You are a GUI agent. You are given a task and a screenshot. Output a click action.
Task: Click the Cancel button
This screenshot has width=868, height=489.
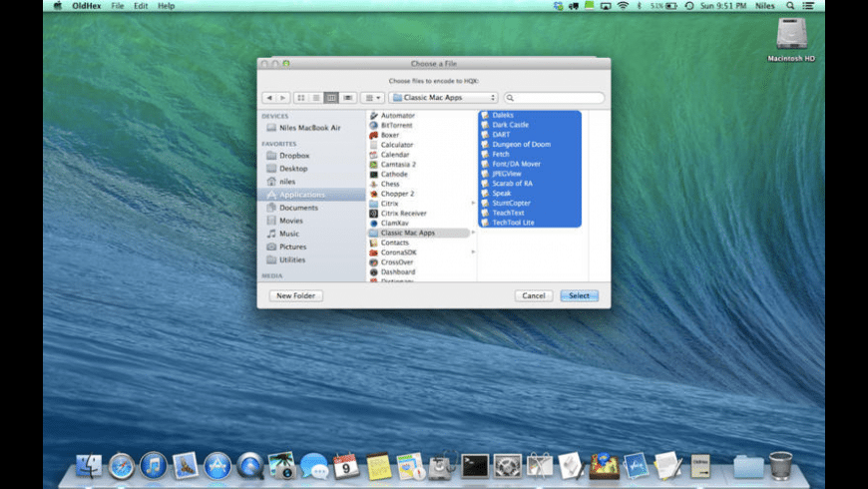point(534,295)
